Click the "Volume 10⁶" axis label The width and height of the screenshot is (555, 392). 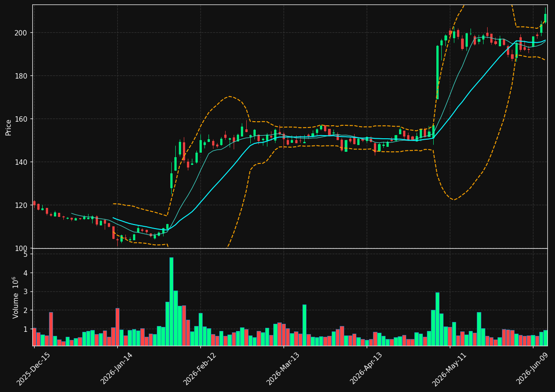16,297
